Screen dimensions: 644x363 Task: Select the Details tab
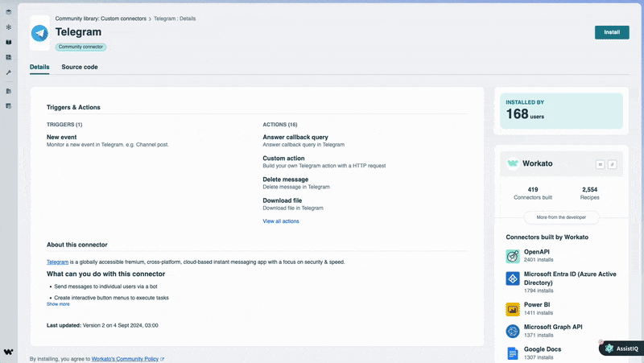(39, 67)
